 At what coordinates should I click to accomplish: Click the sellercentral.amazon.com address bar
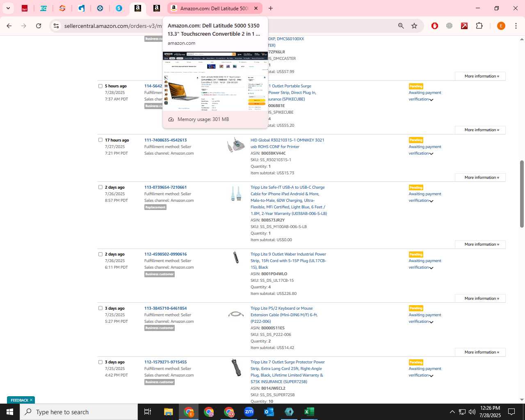113,26
